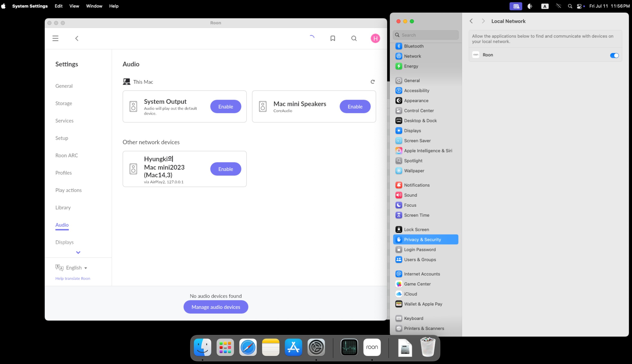Click the Roon search magnifier icon
632x364 pixels.
(354, 38)
